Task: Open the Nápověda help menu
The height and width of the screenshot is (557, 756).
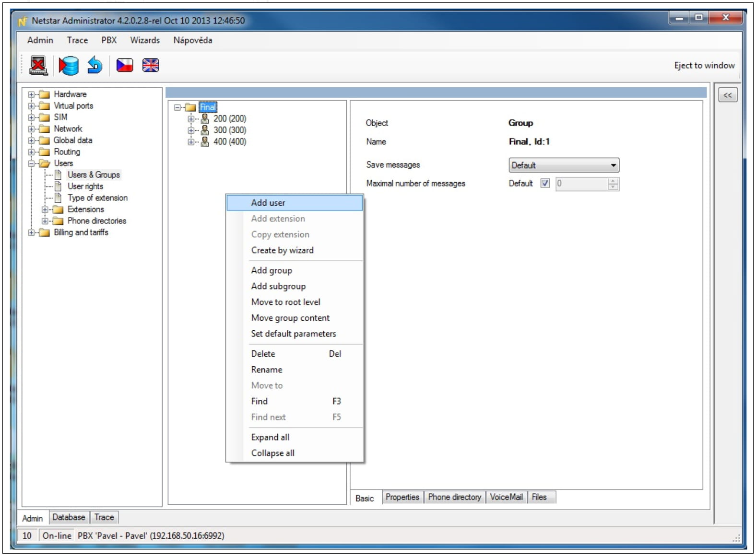Action: point(193,40)
